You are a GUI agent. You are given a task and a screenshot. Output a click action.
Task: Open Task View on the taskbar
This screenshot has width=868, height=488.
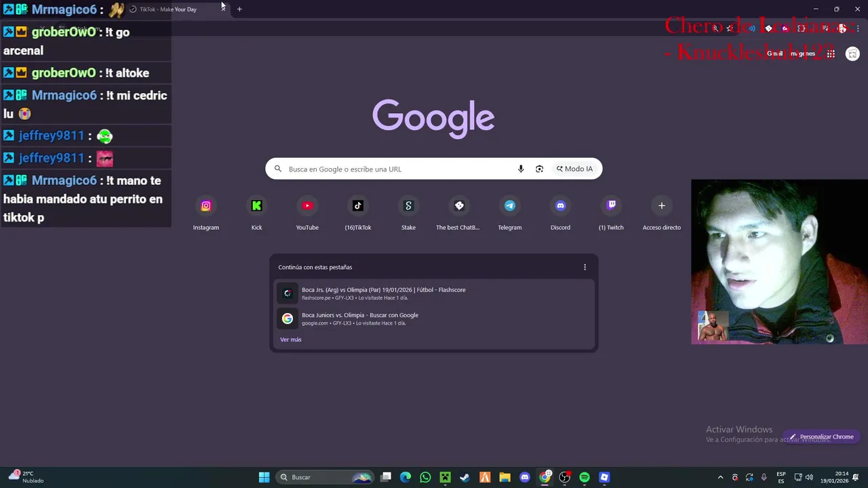point(386,477)
